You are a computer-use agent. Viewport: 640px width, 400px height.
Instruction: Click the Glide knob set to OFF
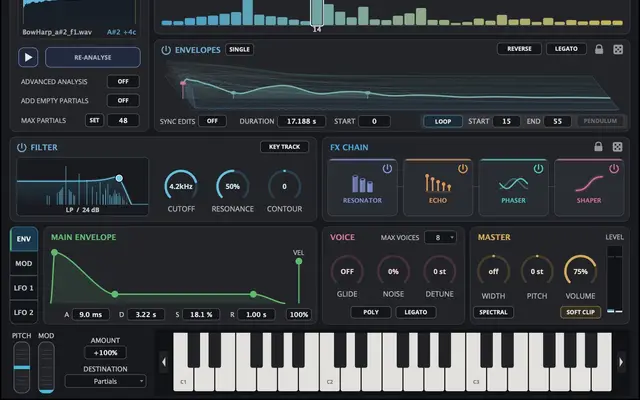[x=347, y=271]
